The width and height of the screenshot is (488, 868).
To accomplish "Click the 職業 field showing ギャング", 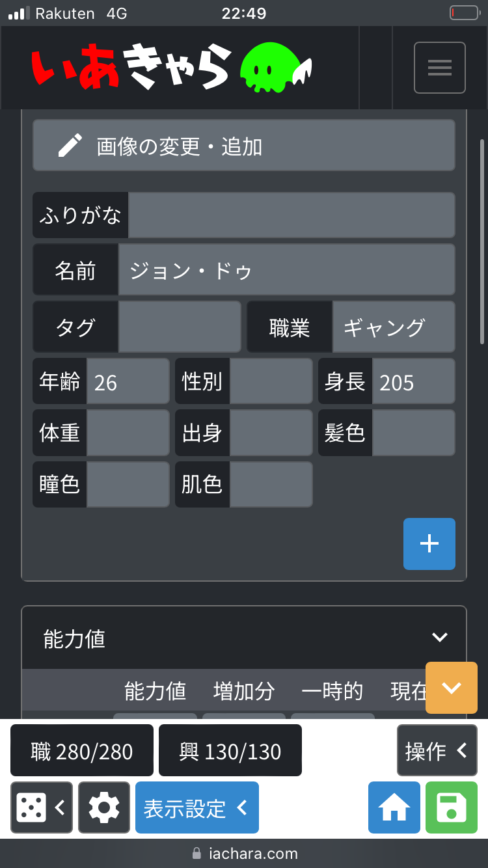I will [x=393, y=327].
